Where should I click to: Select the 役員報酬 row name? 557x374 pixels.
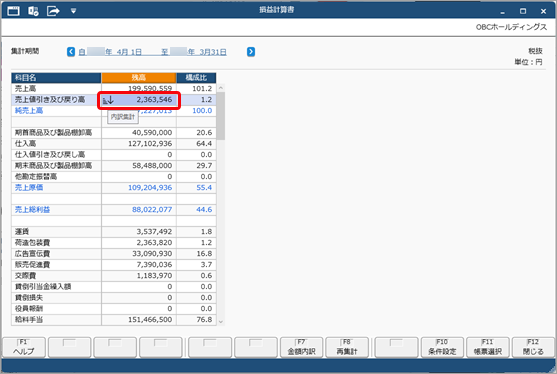pos(29,309)
